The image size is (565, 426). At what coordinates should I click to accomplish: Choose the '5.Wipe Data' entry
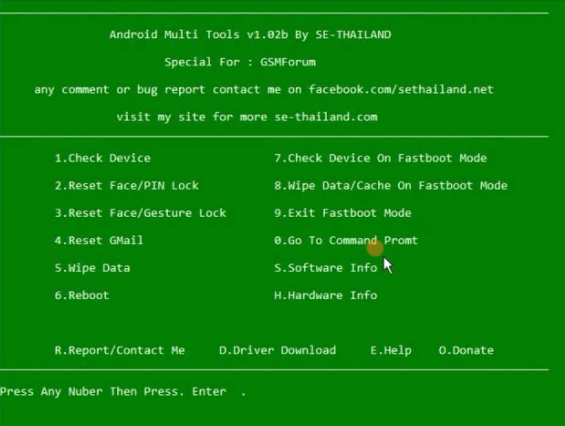[x=92, y=268]
